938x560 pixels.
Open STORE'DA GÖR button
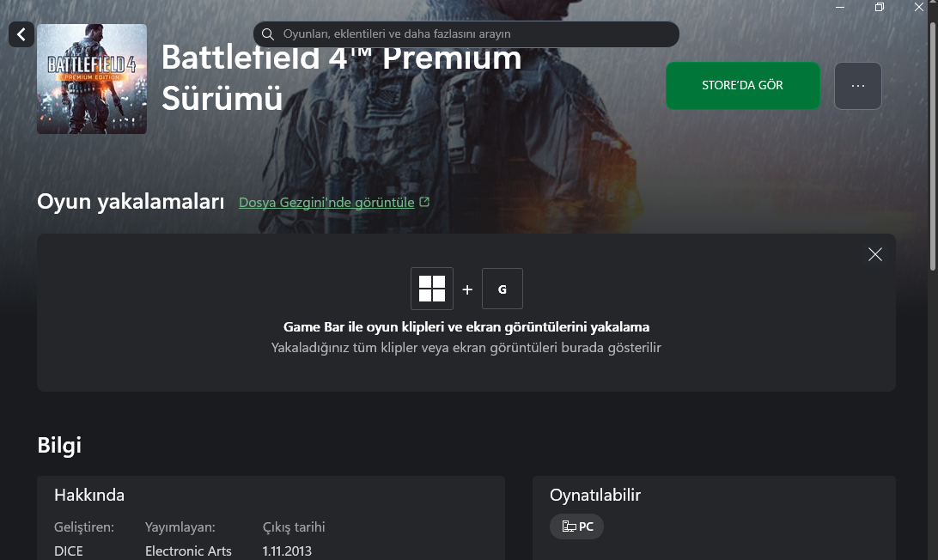coord(742,86)
